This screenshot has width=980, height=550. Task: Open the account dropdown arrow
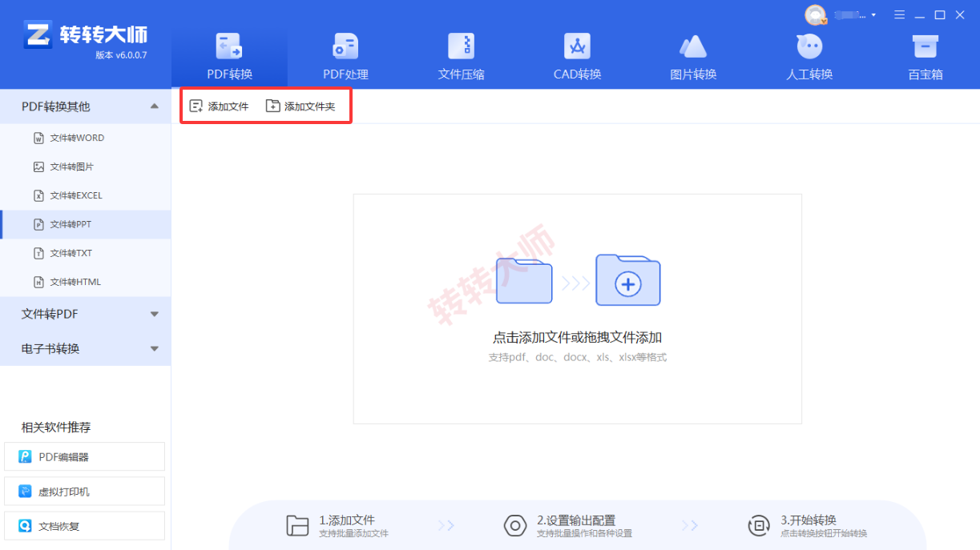pos(873,15)
